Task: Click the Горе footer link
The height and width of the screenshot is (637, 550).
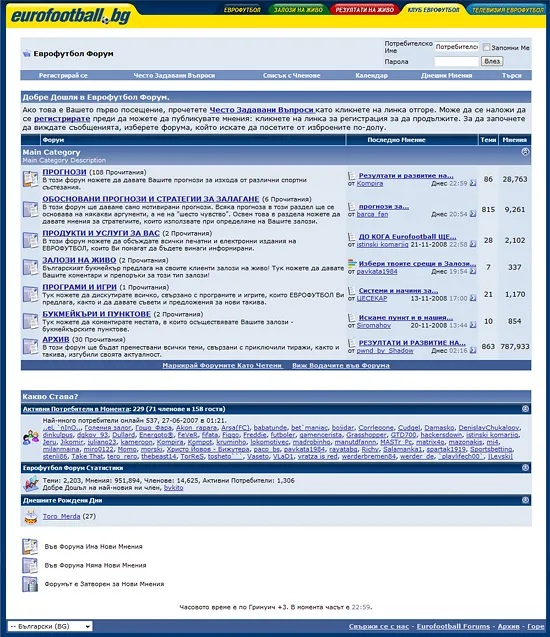Action: (536, 626)
